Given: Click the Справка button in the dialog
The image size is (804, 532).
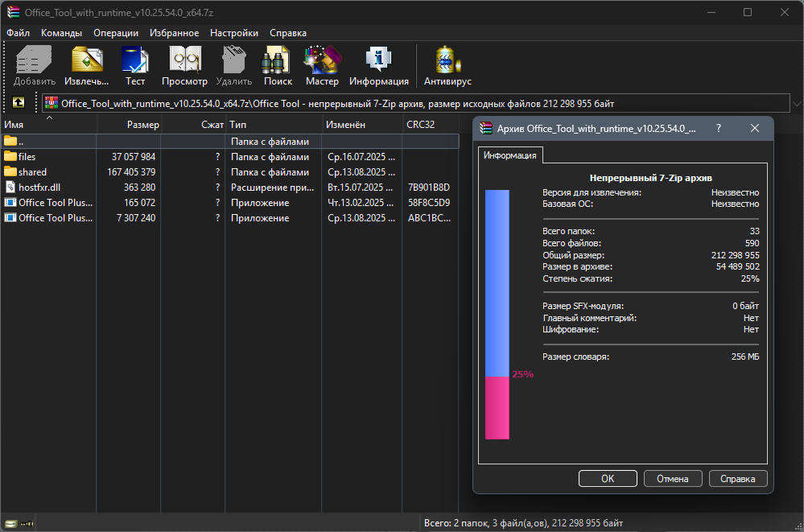Looking at the screenshot, I should click(738, 479).
